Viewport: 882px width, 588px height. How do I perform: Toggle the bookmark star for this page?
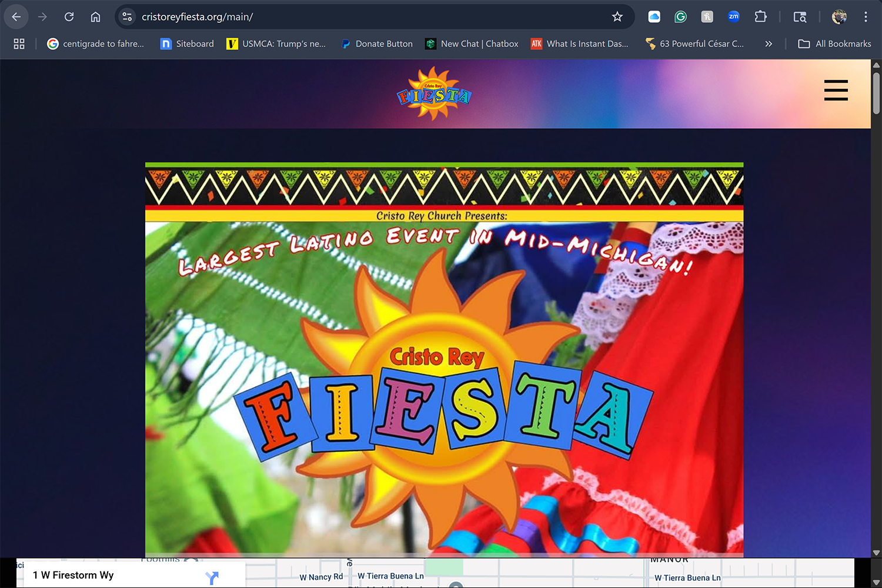617,16
